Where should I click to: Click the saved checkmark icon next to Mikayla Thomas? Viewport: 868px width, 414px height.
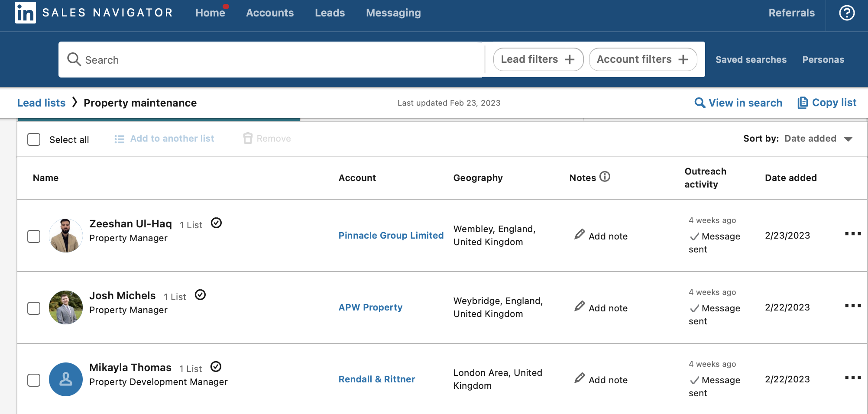(x=216, y=367)
